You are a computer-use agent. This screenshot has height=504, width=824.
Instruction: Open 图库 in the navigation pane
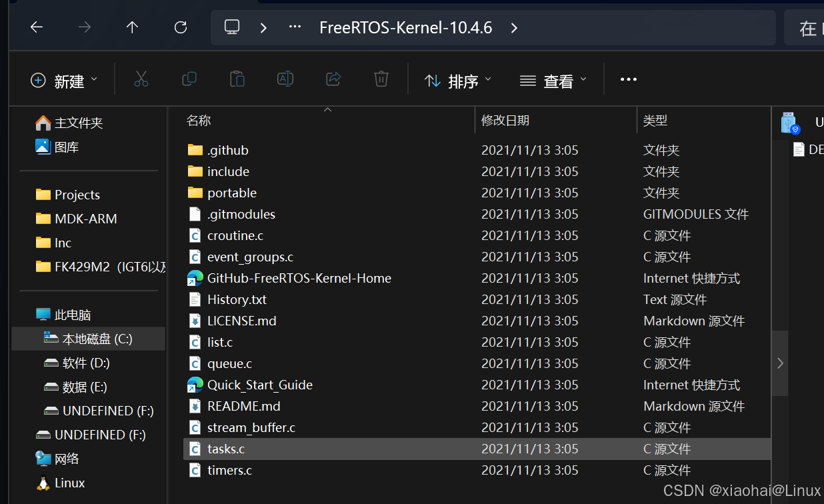point(57,147)
